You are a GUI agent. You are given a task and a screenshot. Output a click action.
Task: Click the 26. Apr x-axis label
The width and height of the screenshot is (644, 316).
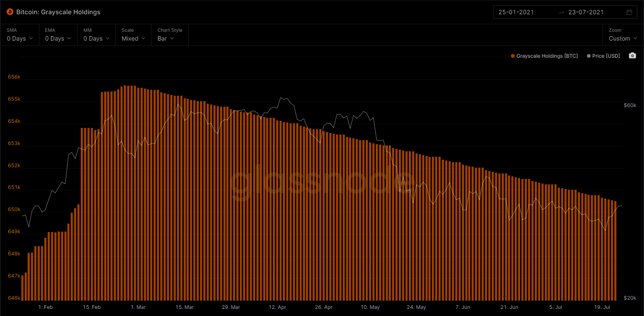click(x=323, y=307)
